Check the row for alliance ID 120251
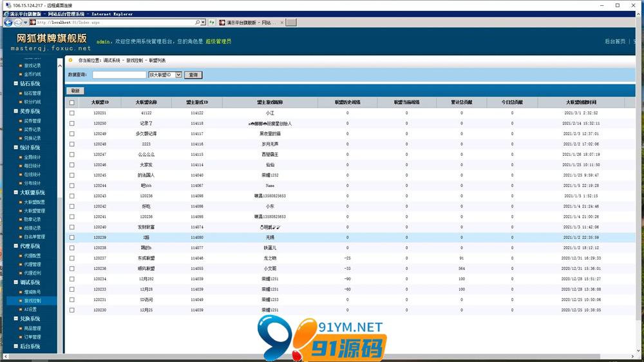The image size is (644, 362). tap(72, 113)
